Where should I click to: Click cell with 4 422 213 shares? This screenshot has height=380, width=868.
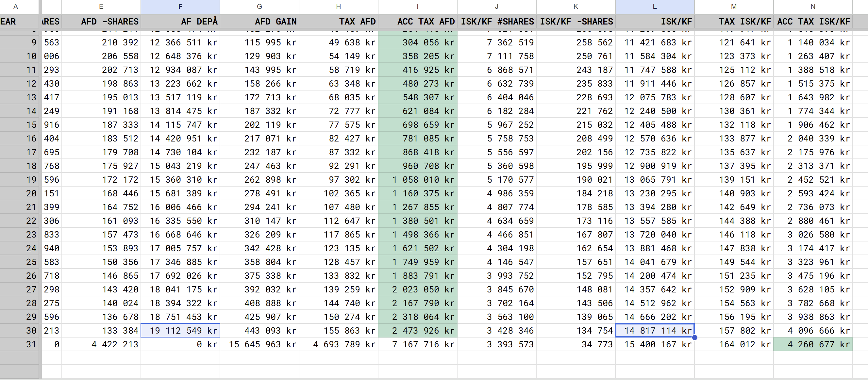[101, 344]
